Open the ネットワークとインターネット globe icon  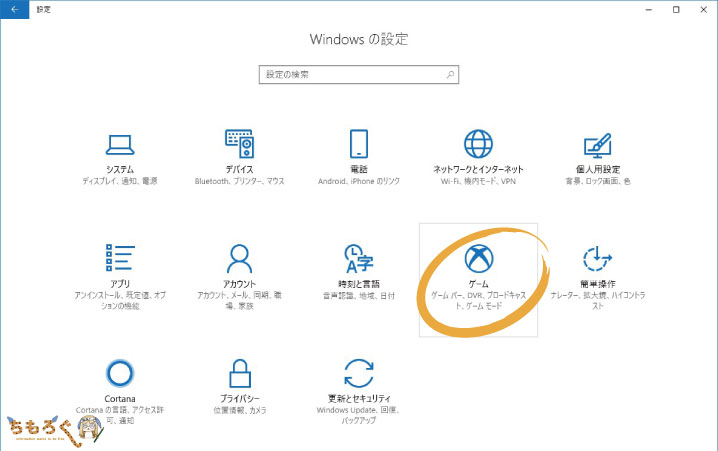coord(479,144)
